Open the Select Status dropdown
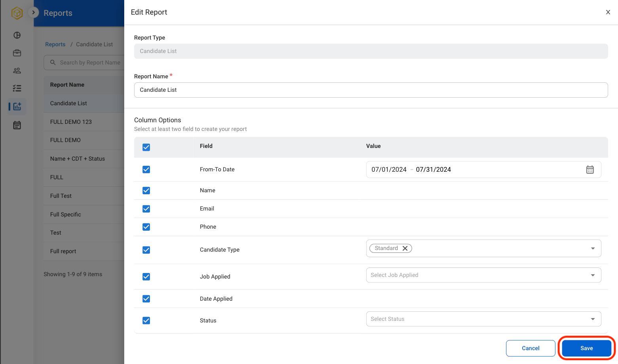Image resolution: width=618 pixels, height=364 pixels. (483, 319)
